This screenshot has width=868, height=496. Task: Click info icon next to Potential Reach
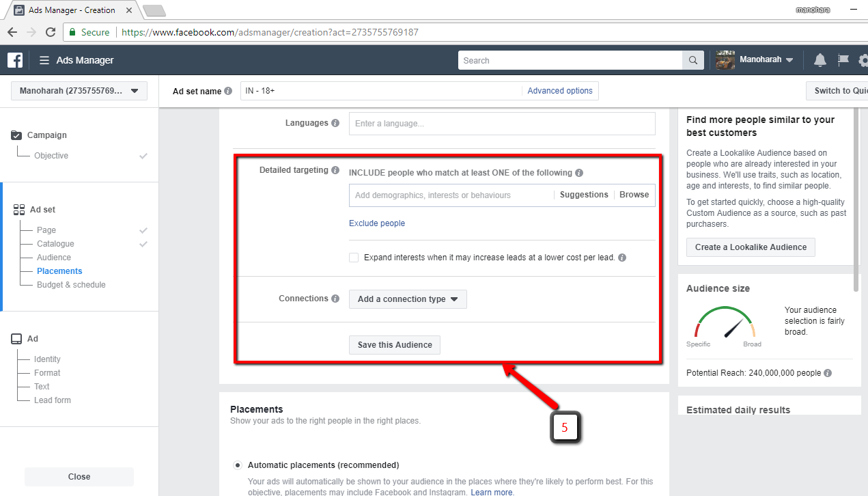pyautogui.click(x=828, y=373)
